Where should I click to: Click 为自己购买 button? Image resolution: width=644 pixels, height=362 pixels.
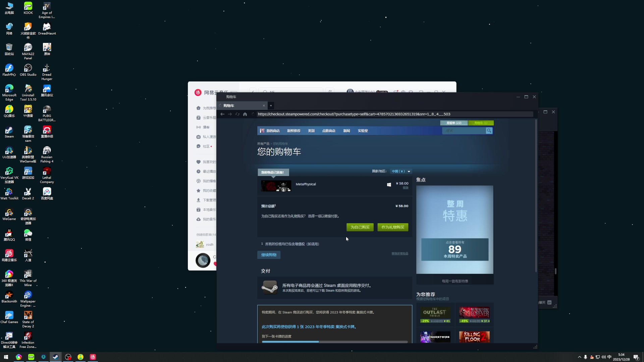[360, 227]
